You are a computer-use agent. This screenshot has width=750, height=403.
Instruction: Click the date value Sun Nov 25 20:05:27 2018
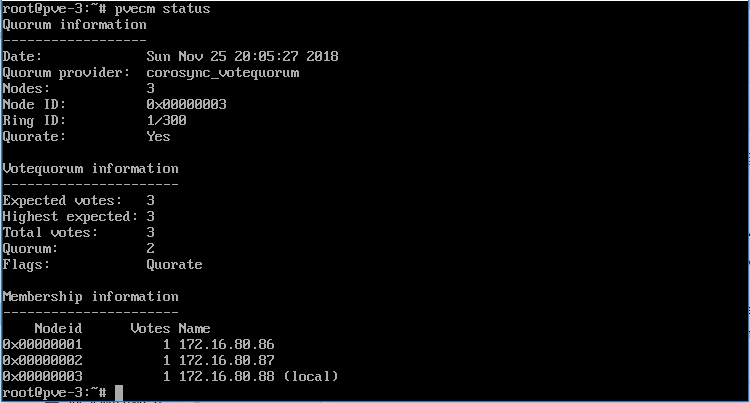click(243, 56)
